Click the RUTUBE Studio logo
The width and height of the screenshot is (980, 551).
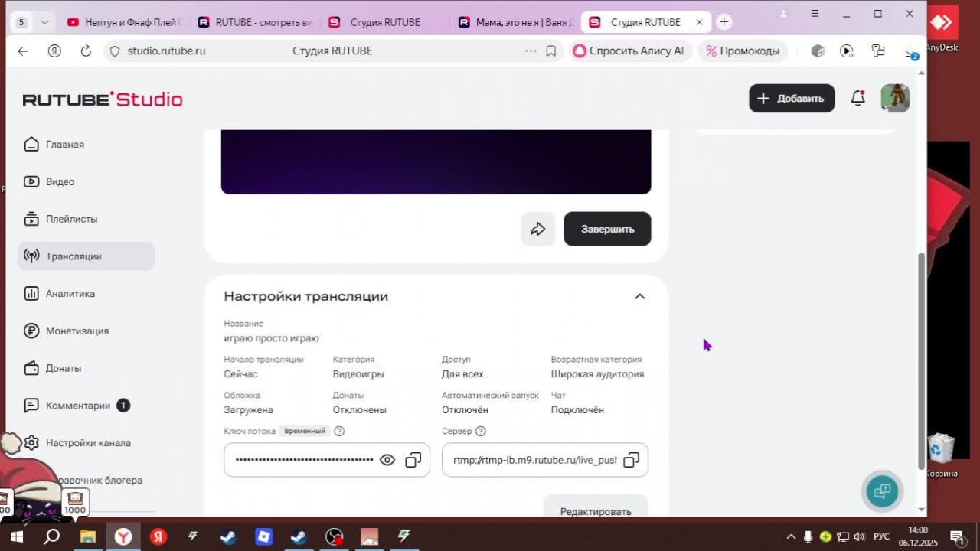tap(103, 99)
